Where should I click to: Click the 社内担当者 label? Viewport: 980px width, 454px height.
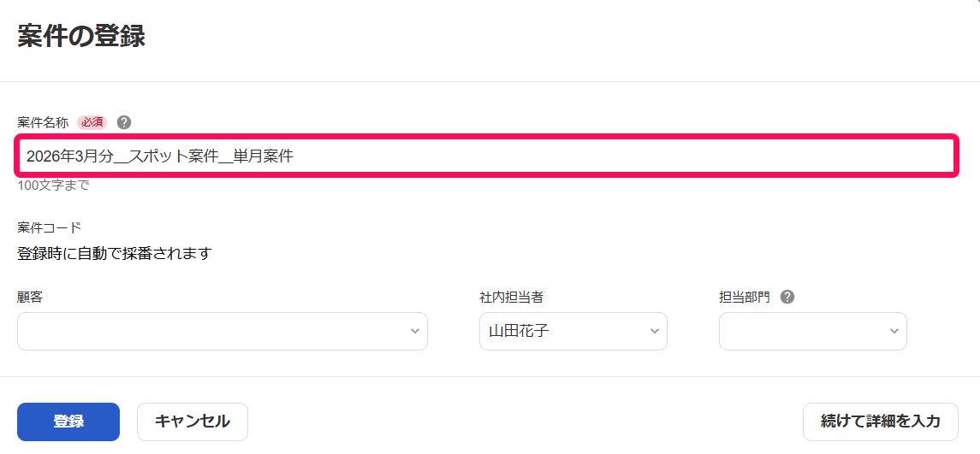(511, 298)
